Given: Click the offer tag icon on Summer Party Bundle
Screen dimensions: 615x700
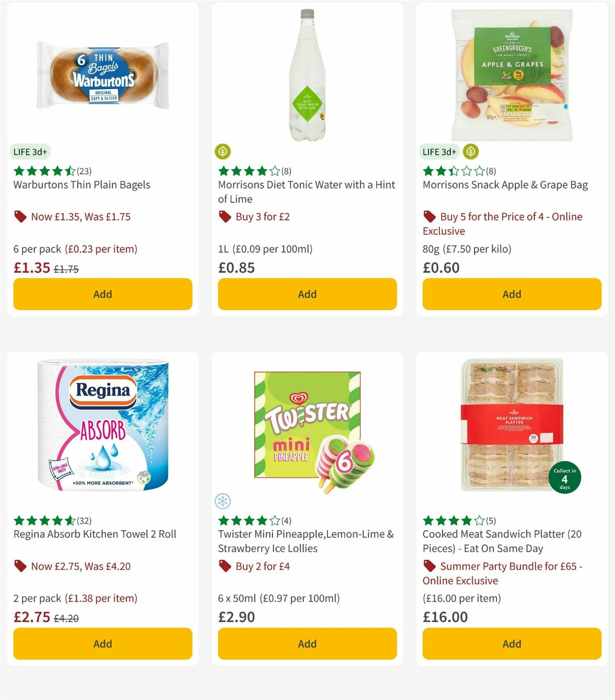Looking at the screenshot, I should tap(429, 566).
